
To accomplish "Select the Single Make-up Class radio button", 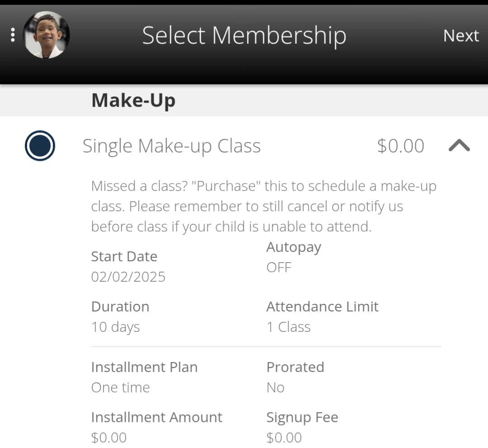I will click(x=40, y=146).
